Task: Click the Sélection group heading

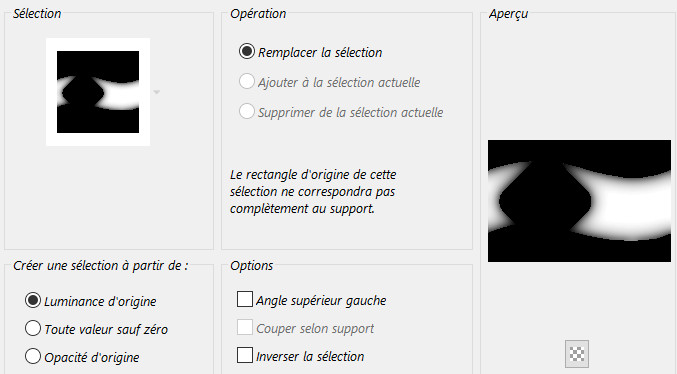Action: point(37,14)
